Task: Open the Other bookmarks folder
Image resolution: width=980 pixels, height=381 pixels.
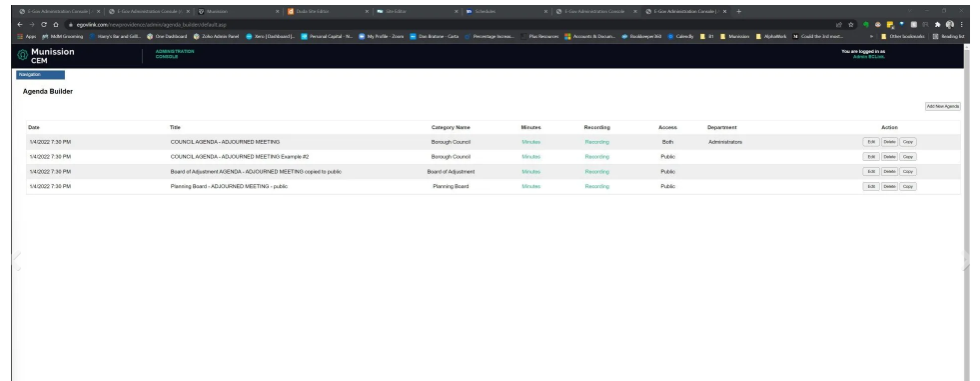Action: pyautogui.click(x=902, y=36)
